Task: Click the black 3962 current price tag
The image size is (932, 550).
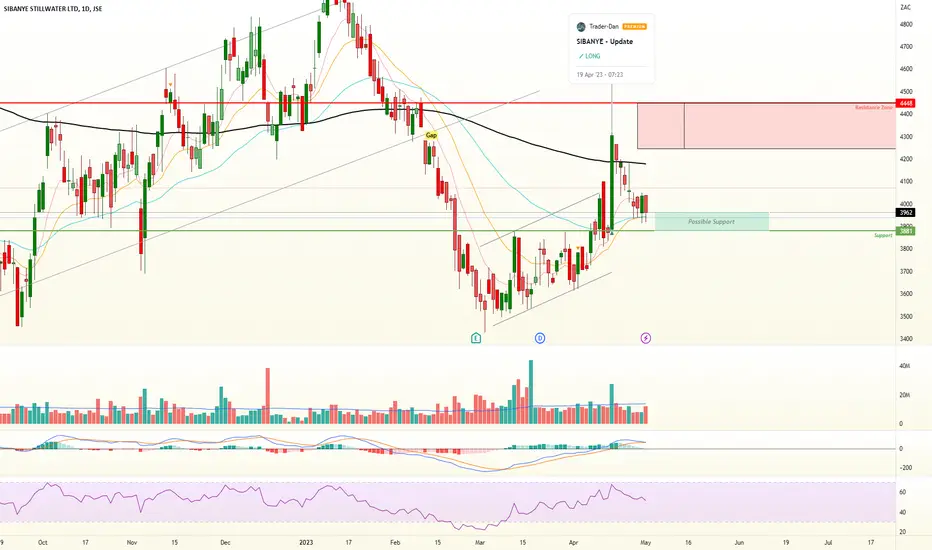Action: click(906, 212)
